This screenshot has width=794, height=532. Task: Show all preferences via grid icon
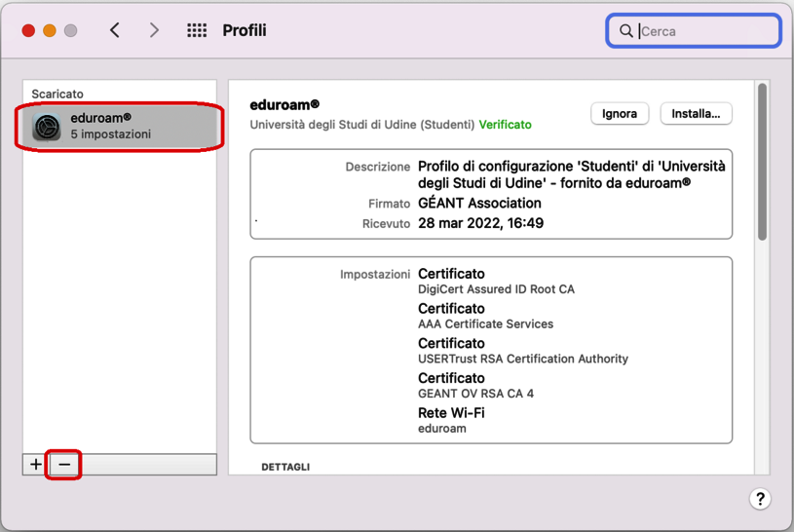pyautogui.click(x=197, y=30)
